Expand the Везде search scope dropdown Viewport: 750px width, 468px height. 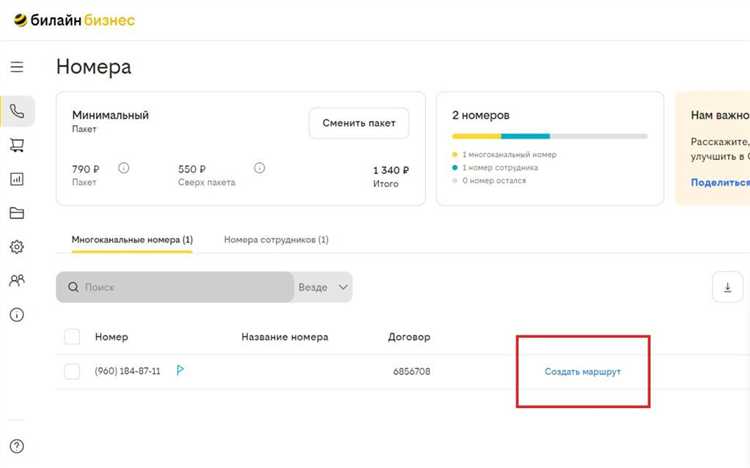pyautogui.click(x=323, y=287)
